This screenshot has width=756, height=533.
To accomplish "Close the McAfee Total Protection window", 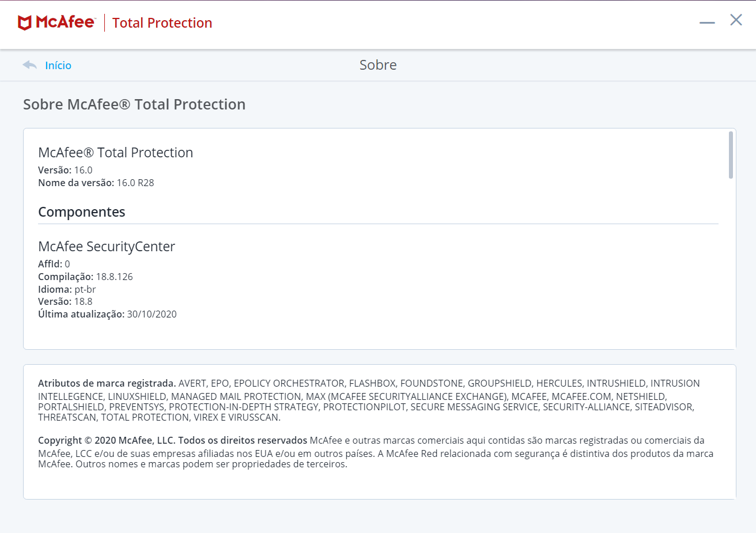I will click(736, 20).
